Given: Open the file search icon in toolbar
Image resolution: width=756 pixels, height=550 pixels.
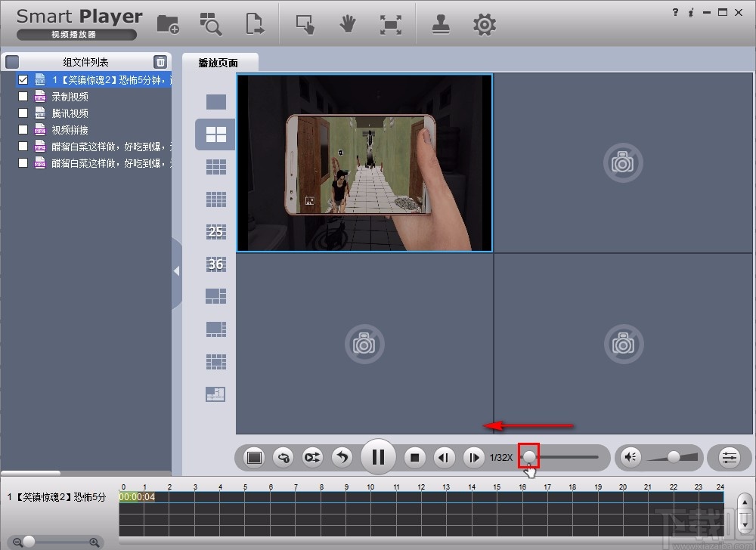Looking at the screenshot, I should [210, 24].
